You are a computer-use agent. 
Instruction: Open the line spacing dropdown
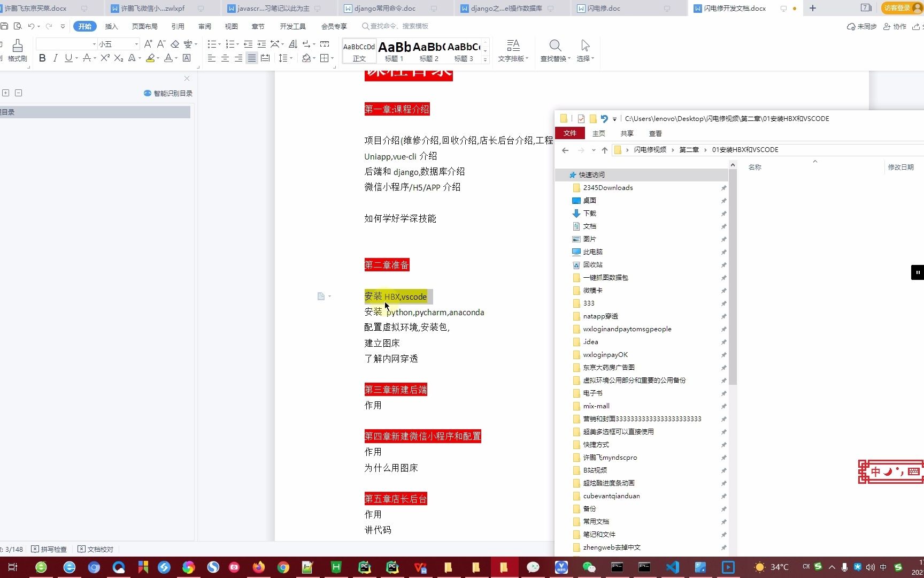point(284,58)
